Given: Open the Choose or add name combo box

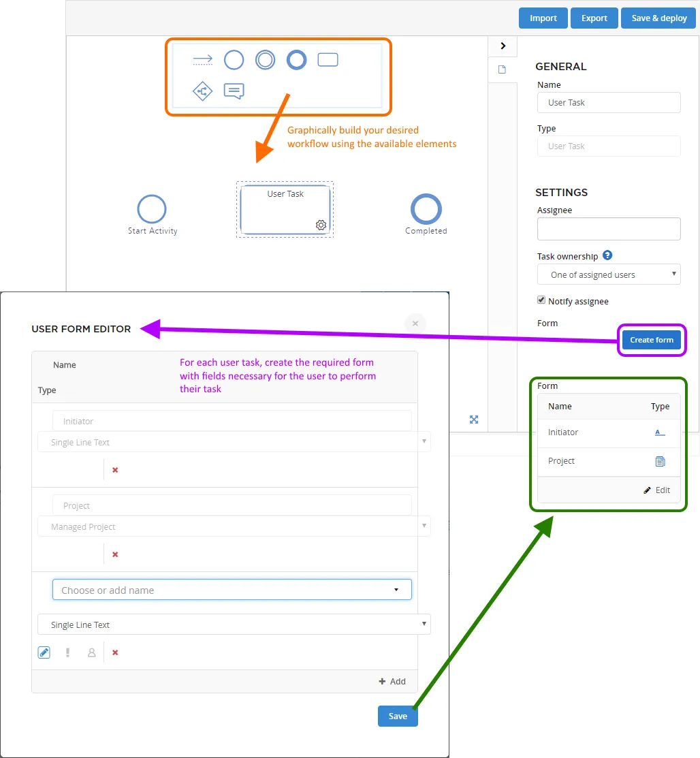Looking at the screenshot, I should click(232, 590).
